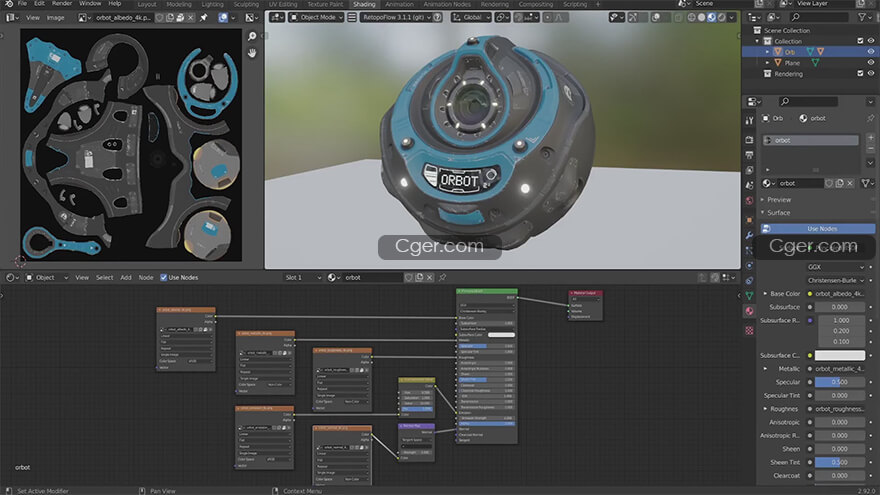The image size is (880, 495).
Task: Open the RetopoFlow 3.1.1 dropdown
Action: [x=395, y=17]
